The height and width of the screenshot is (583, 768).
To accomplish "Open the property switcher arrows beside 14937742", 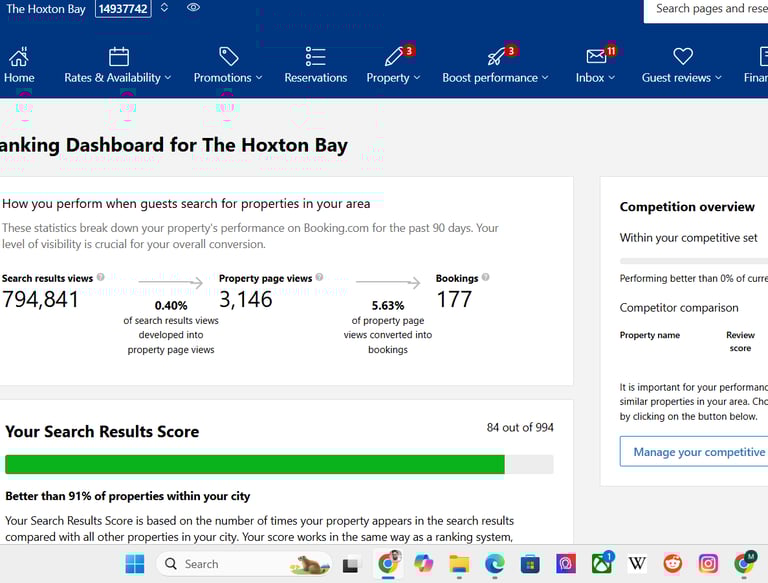I will 165,7.
